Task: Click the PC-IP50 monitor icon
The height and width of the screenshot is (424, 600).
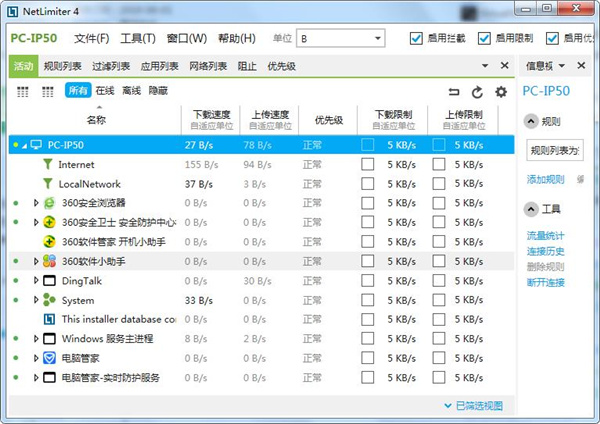Action: point(36,145)
